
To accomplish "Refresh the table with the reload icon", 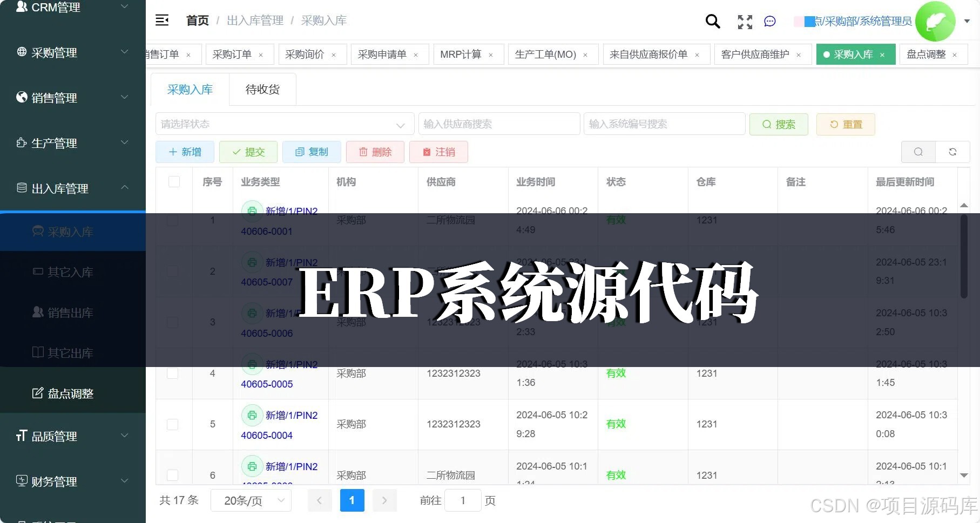I will [x=952, y=152].
